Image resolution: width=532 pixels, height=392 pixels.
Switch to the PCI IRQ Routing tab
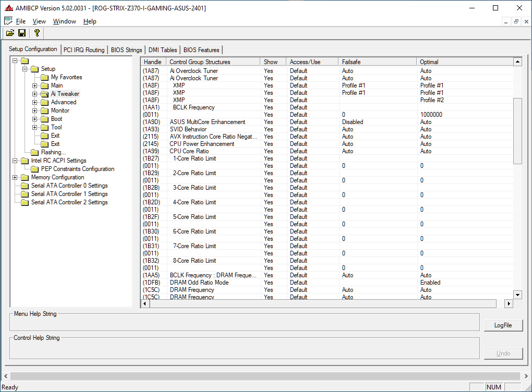click(84, 50)
